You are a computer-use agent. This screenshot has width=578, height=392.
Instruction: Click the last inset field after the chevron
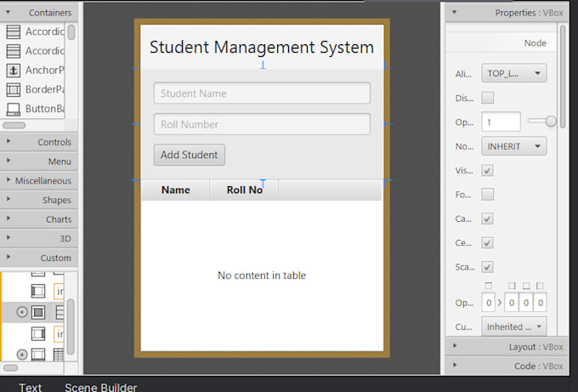(x=541, y=303)
